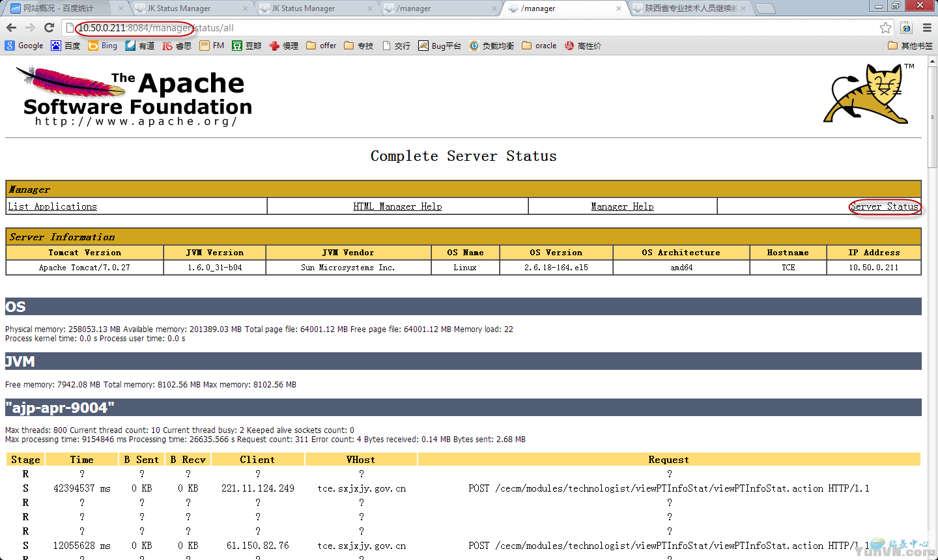Open the Chrome menu (three bars)
938x560 pixels.
927,27
